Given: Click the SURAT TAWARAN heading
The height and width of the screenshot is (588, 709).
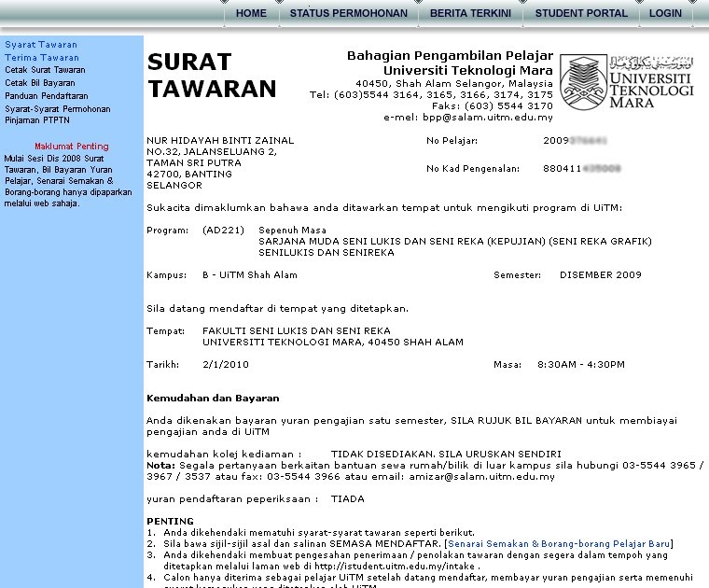Looking at the screenshot, I should click(x=212, y=75).
